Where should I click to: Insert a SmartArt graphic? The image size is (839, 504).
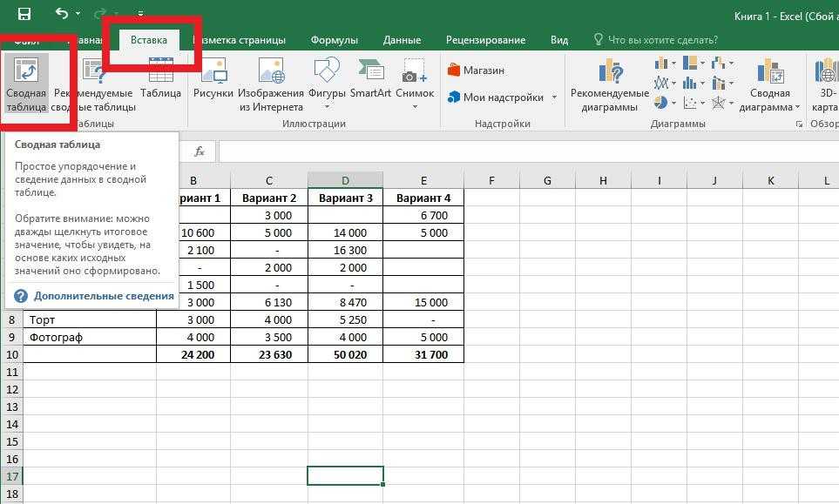click(371, 79)
